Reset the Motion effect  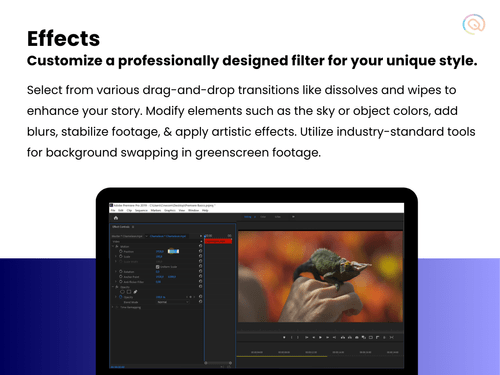[200, 246]
